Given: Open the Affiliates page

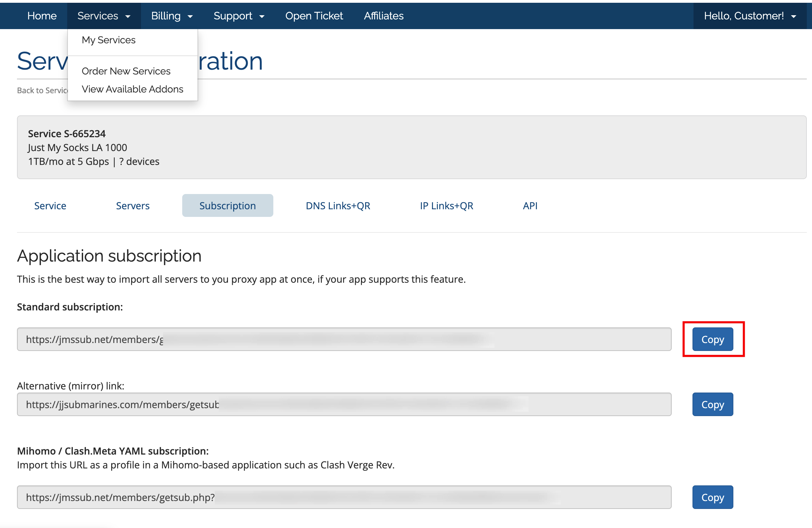Looking at the screenshot, I should click(383, 16).
